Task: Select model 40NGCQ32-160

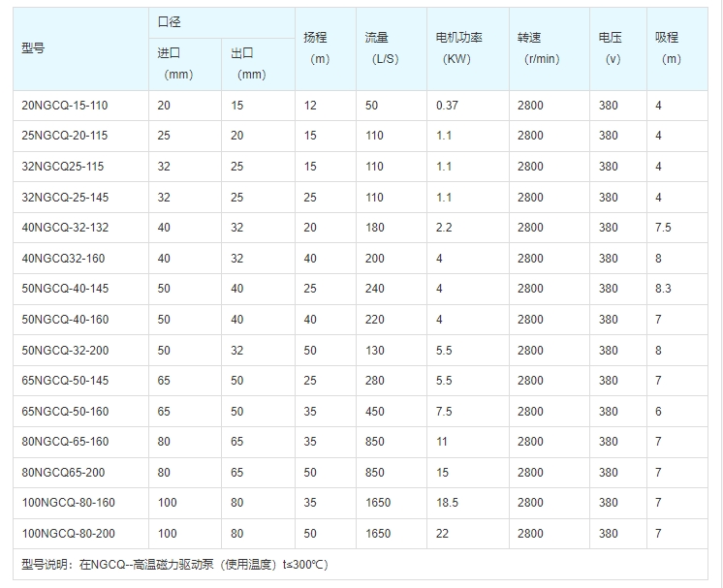Action: point(63,258)
